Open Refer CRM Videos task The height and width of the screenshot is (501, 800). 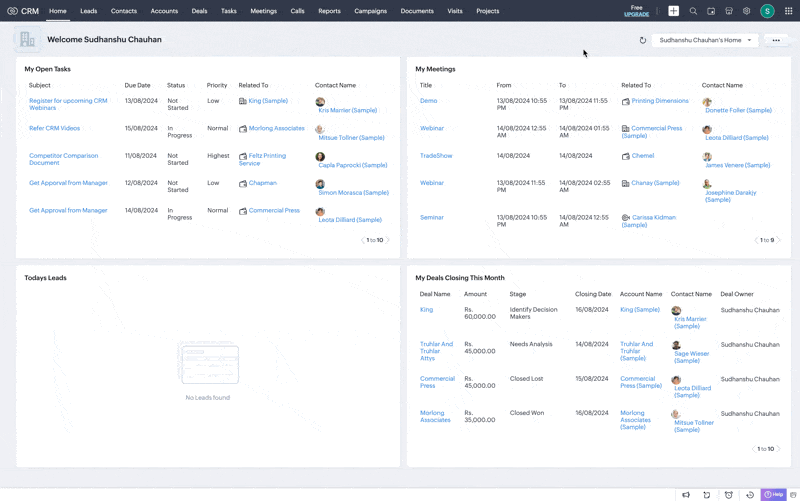(55, 129)
